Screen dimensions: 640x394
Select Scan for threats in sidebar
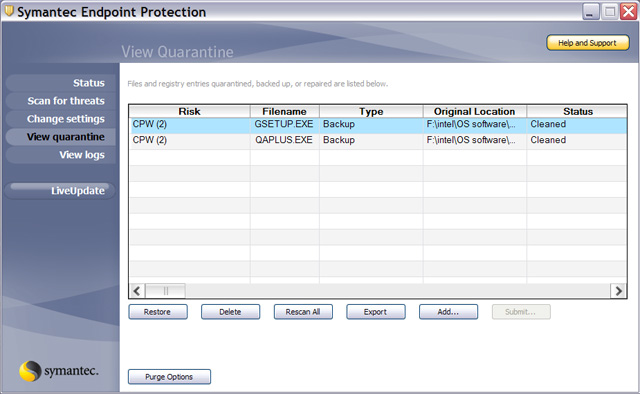(x=61, y=101)
